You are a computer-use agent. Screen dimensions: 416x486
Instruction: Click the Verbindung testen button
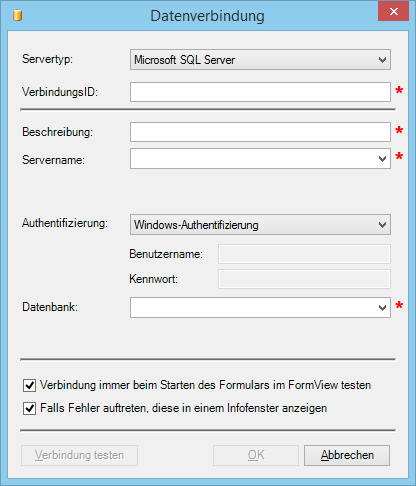point(79,455)
